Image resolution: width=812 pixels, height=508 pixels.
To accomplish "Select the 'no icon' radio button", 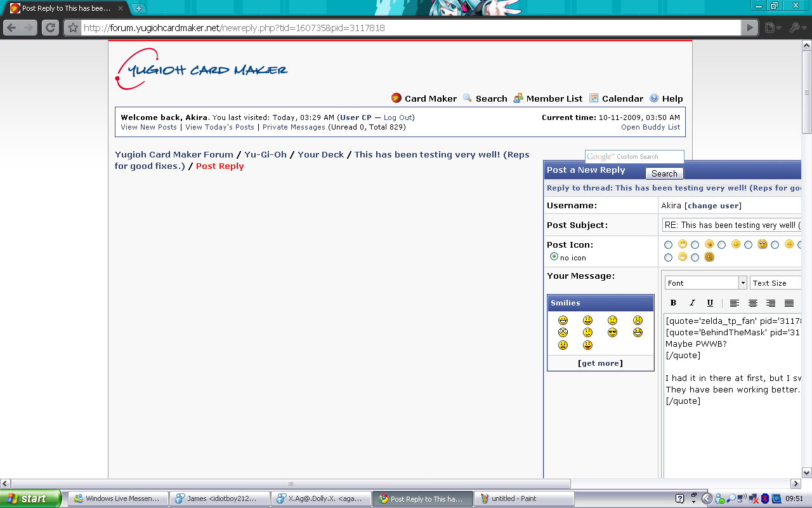I will tap(554, 257).
